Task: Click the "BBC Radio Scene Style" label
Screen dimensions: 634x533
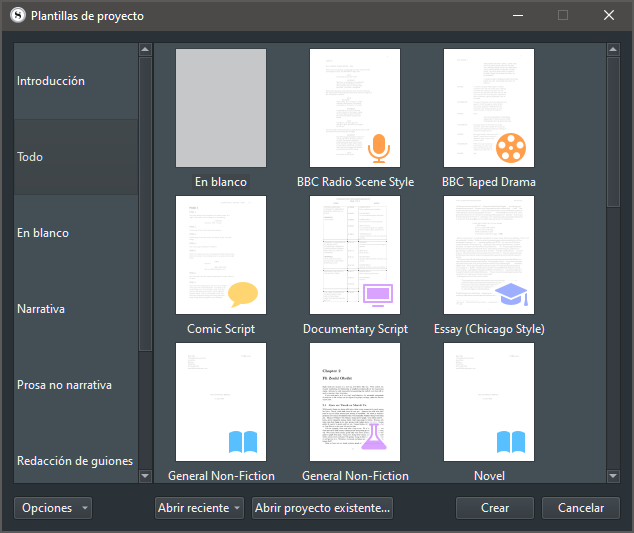Action: [355, 182]
